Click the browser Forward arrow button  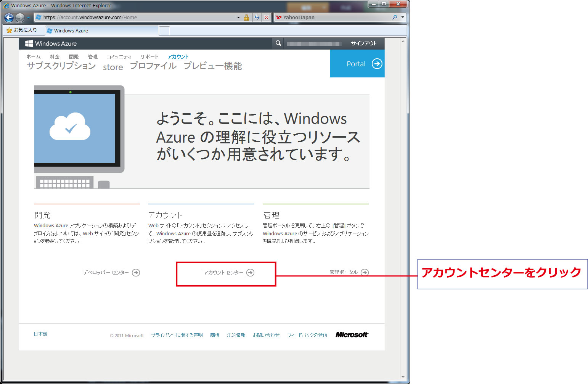pos(20,17)
